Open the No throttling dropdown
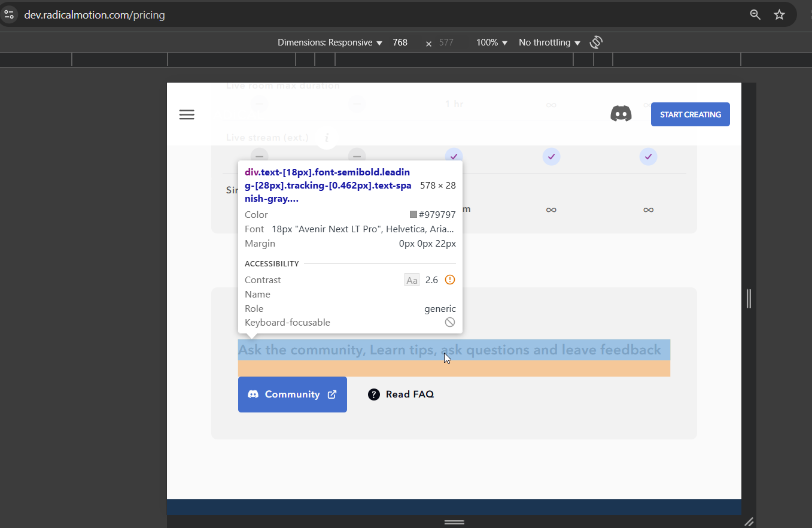Screen dimensions: 812x528 click(550, 43)
